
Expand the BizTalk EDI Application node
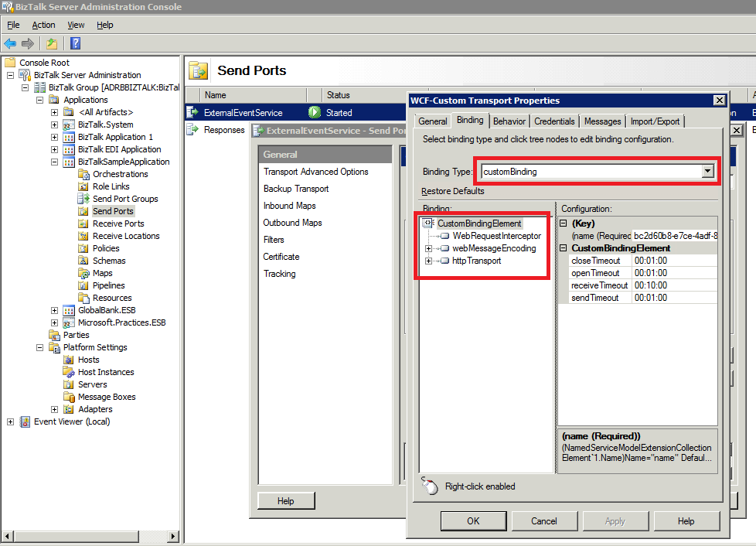tap(54, 149)
